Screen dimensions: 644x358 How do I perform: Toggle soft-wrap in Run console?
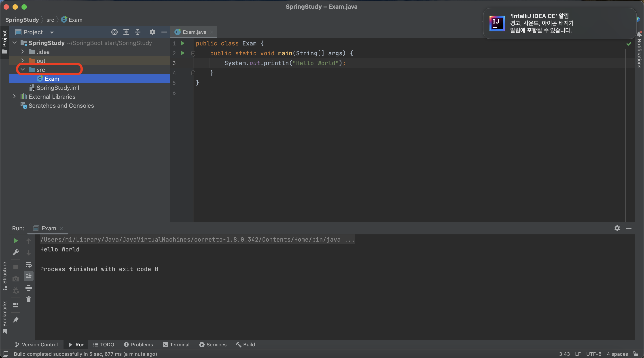click(x=28, y=264)
